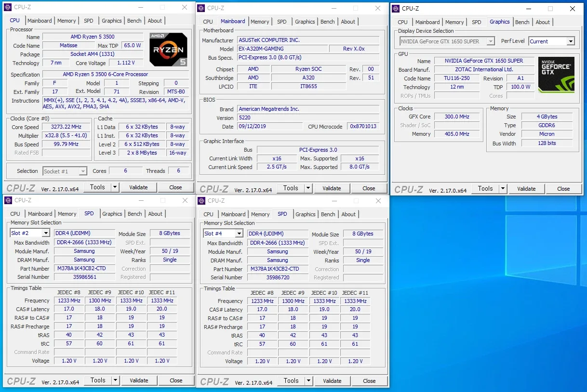Close the Slot #2 SPD window with X
This screenshot has height=392, width=587.
pyautogui.click(x=185, y=200)
